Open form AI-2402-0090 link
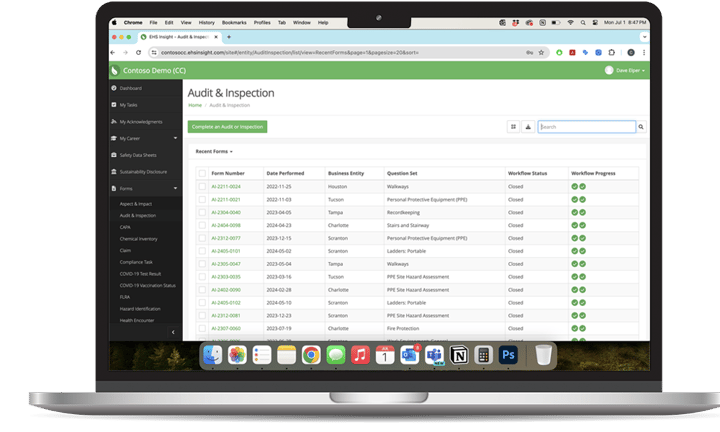Screen dimensions: 720x432 click(226, 290)
